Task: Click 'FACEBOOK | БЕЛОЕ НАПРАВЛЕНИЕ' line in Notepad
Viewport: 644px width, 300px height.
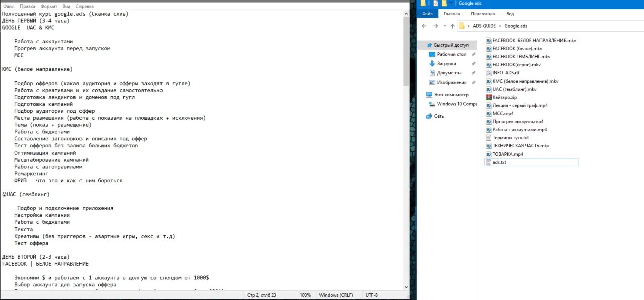Action: pos(45,264)
